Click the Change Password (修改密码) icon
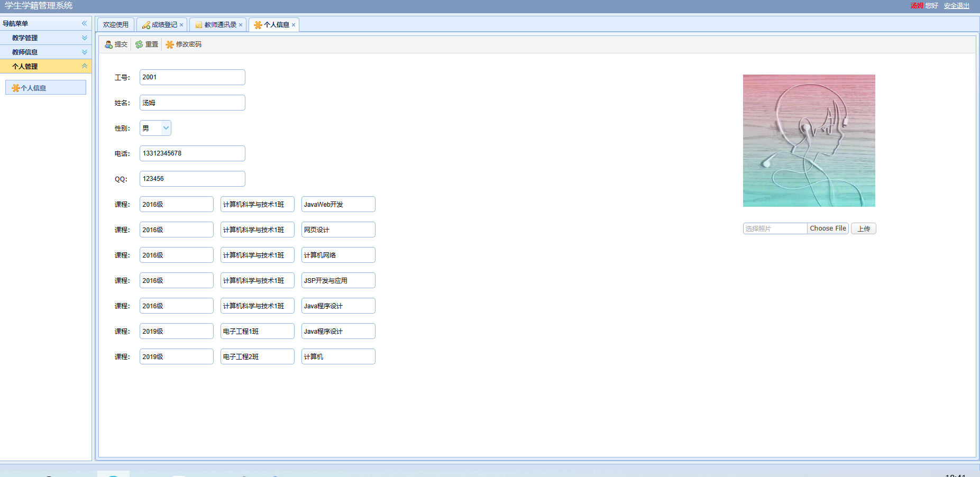Screen dimensions: 980x477 170,44
